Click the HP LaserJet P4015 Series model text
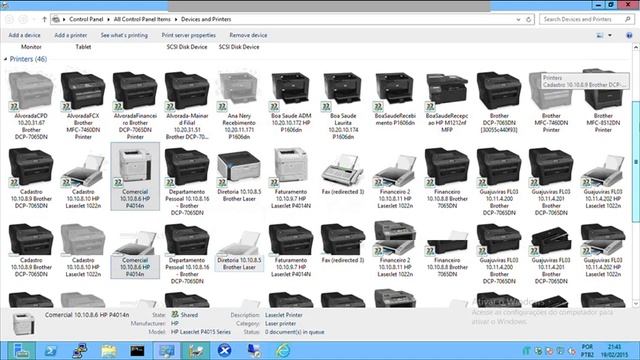Screen dimensions: 640x360 [x=201, y=332]
